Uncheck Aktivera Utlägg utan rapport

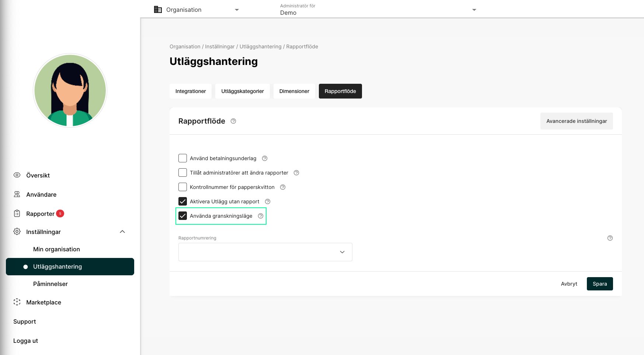coord(182,201)
